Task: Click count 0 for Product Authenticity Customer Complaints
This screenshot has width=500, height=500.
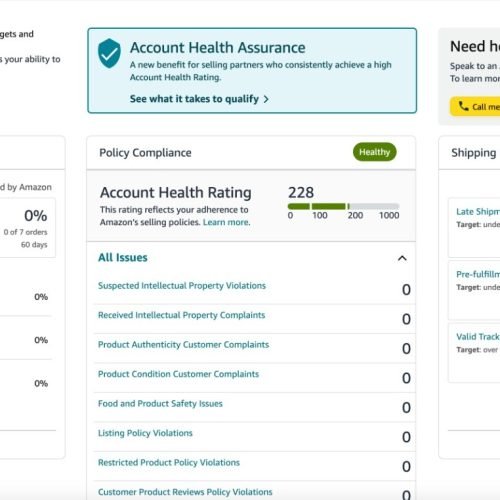Action: click(x=406, y=349)
